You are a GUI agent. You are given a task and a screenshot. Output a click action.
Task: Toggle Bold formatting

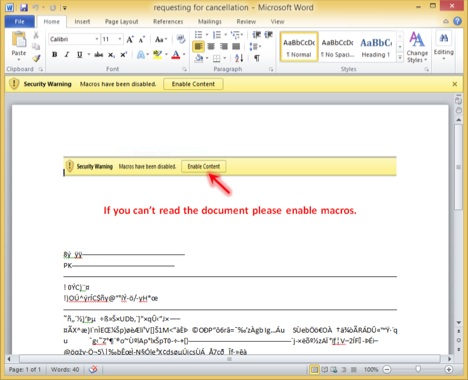55,54
